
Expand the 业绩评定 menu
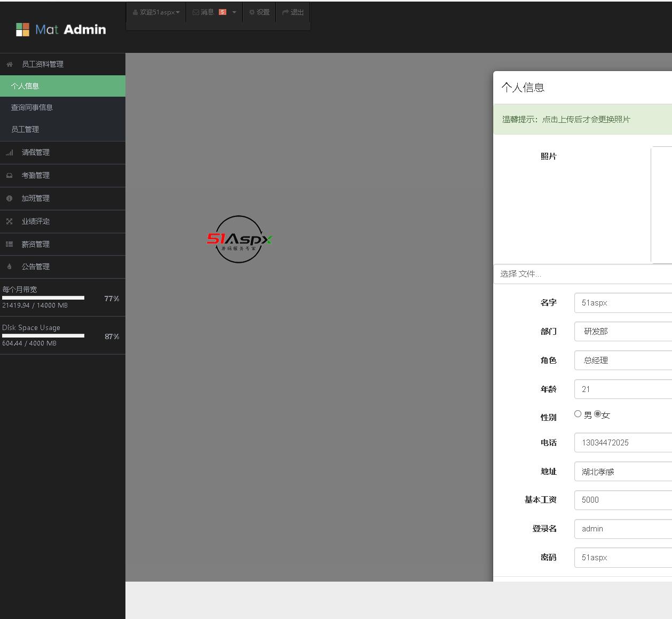[62, 221]
